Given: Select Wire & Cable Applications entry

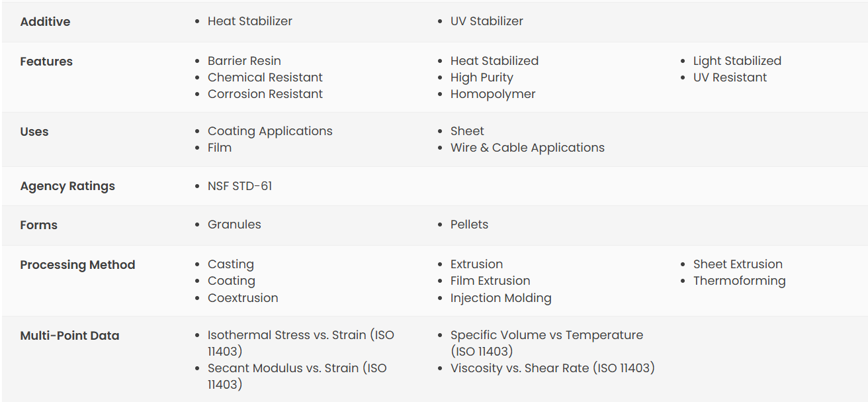Looking at the screenshot, I should tap(527, 148).
